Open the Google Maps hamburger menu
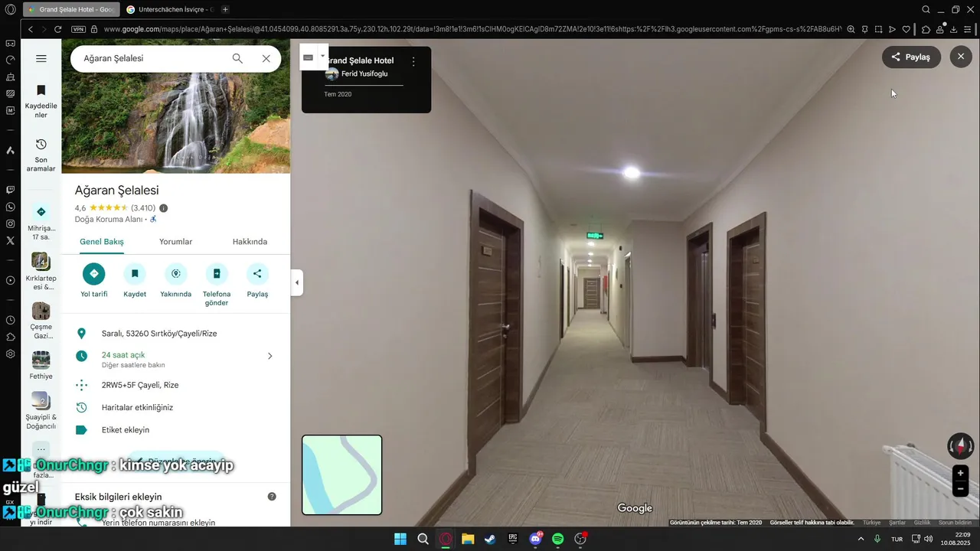The height and width of the screenshot is (551, 980). [x=41, y=58]
